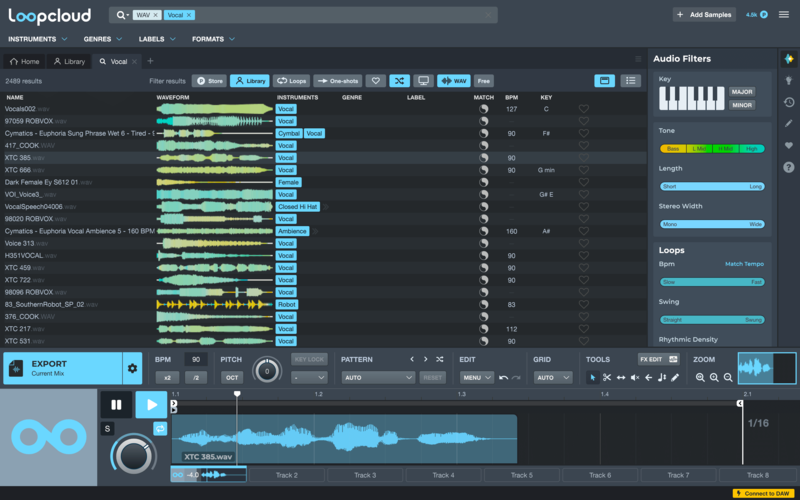Click match icon for XTC 666
This screenshot has height=500, width=800.
pos(483,170)
